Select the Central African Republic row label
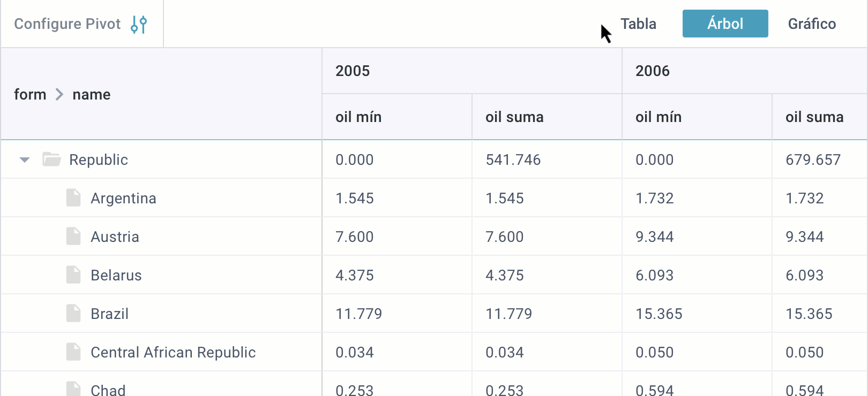The width and height of the screenshot is (868, 396). [173, 352]
